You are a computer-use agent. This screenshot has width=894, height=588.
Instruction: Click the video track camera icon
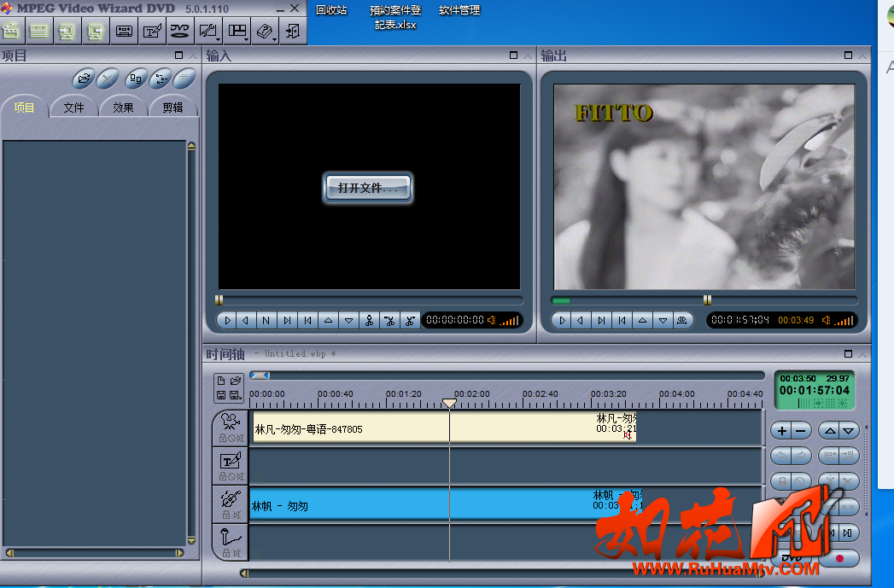click(231, 422)
